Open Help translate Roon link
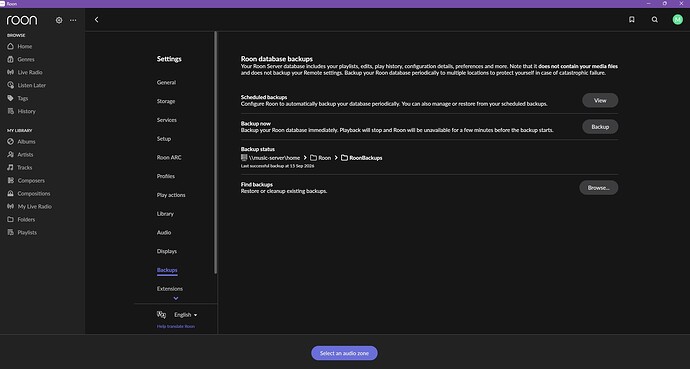The width and height of the screenshot is (690, 369). coord(176,326)
